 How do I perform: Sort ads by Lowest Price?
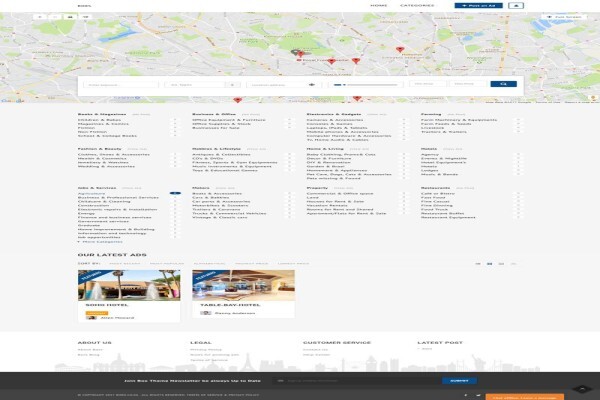(x=293, y=263)
